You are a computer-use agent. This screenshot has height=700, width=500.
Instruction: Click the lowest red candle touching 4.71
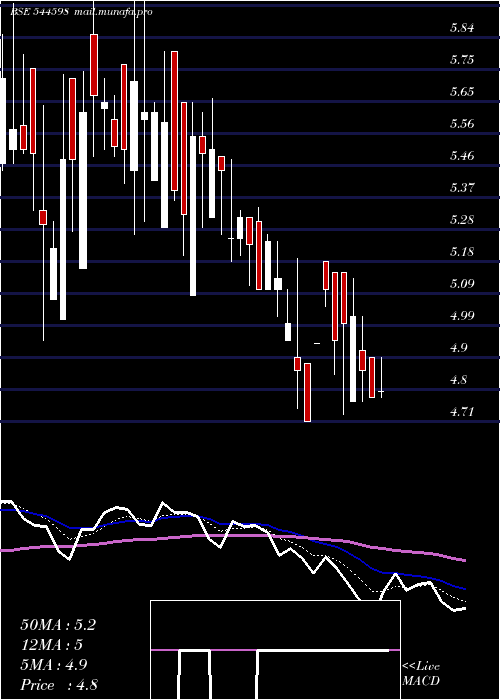coord(307,392)
